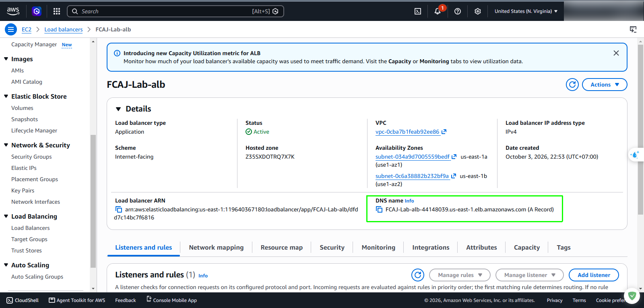Dismiss the Capacity Utilization info banner

tap(616, 53)
